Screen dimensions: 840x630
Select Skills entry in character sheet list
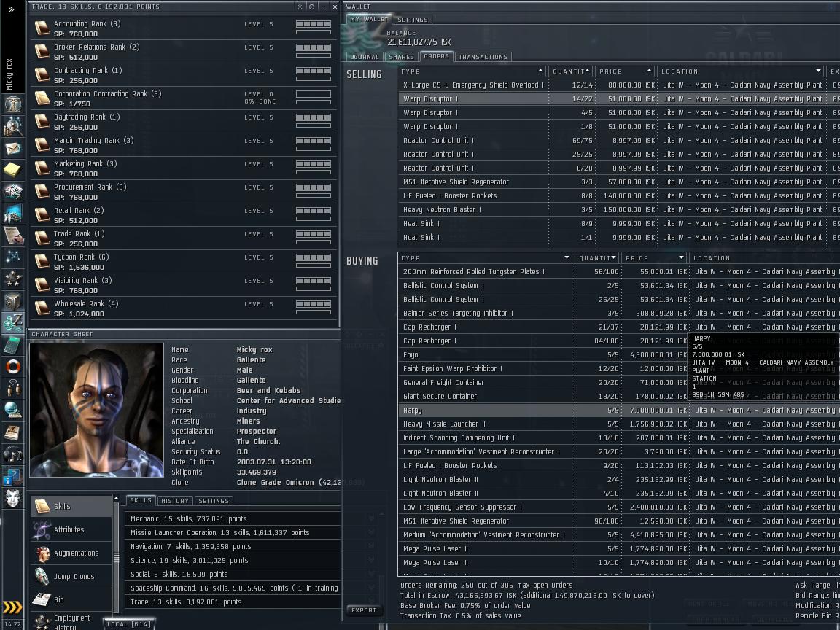click(x=71, y=506)
